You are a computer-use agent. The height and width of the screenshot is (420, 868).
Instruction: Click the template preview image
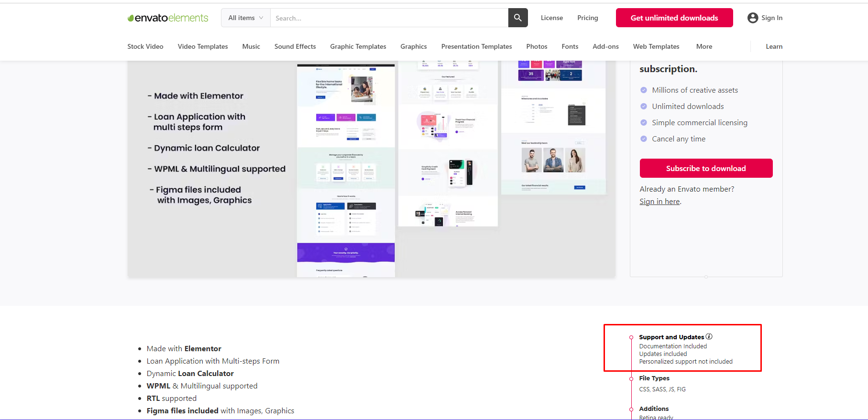click(371, 169)
